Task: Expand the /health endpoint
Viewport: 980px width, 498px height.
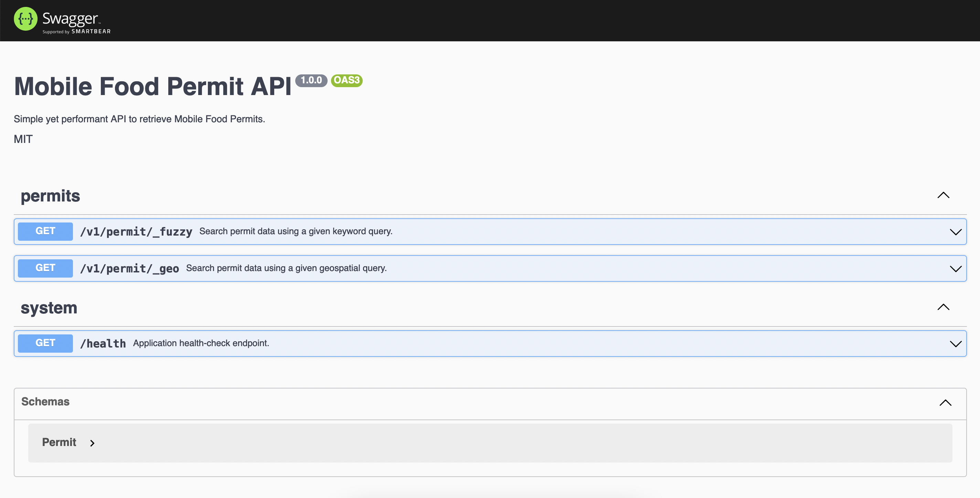Action: (956, 343)
